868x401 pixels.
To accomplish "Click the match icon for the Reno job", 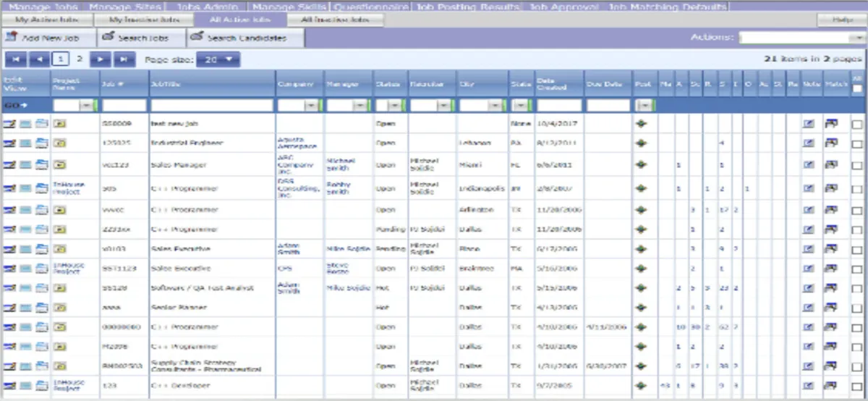I will tap(831, 249).
